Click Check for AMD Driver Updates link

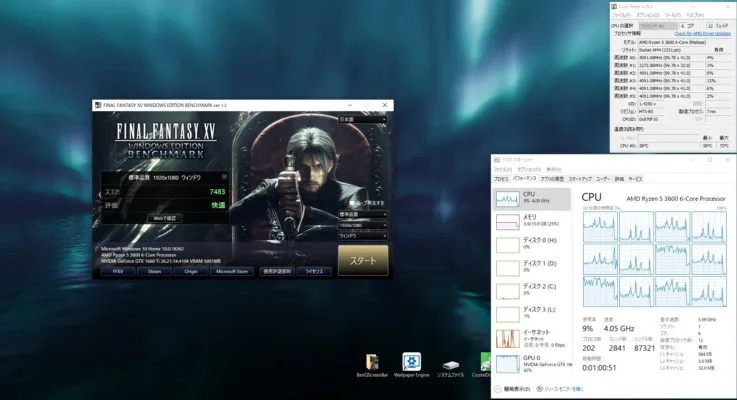click(703, 34)
